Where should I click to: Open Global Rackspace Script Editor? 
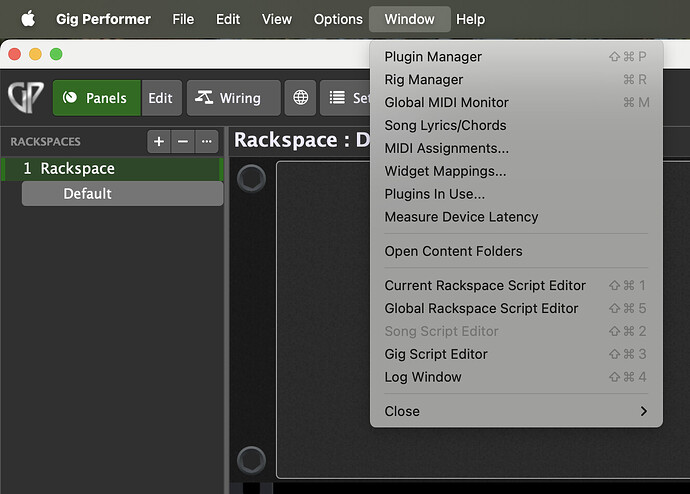tap(516, 308)
